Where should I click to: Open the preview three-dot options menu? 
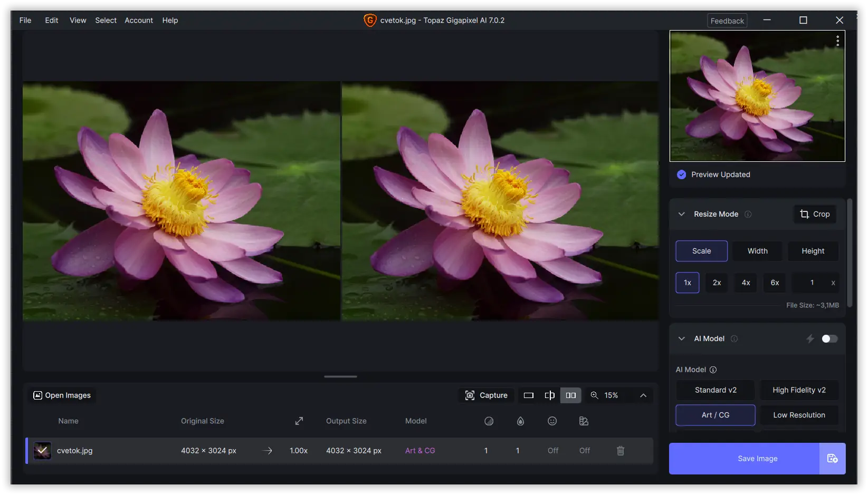[x=837, y=41]
